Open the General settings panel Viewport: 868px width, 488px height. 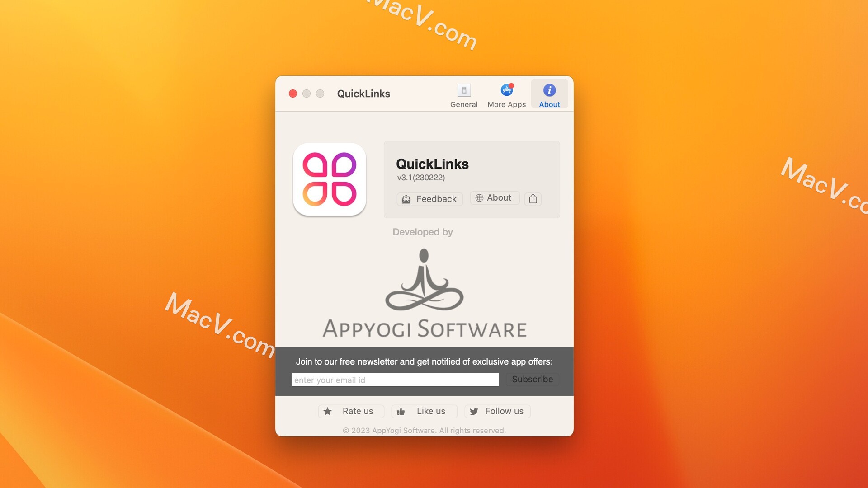[464, 95]
